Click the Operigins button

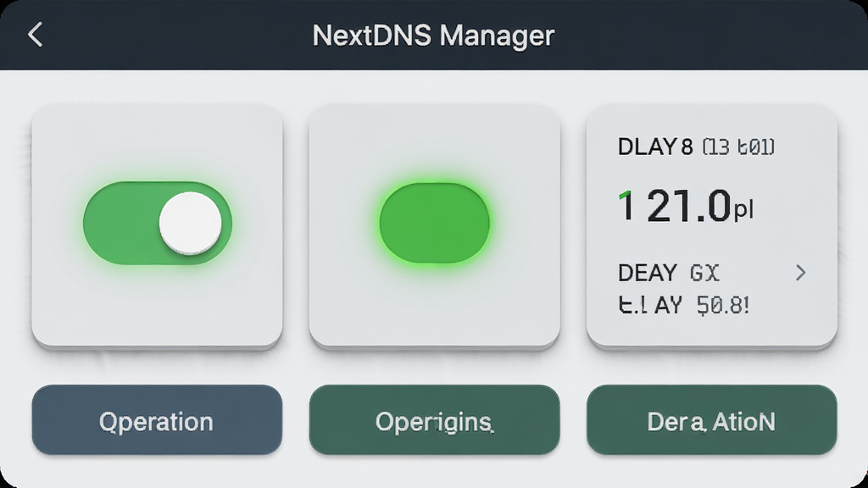pos(435,420)
